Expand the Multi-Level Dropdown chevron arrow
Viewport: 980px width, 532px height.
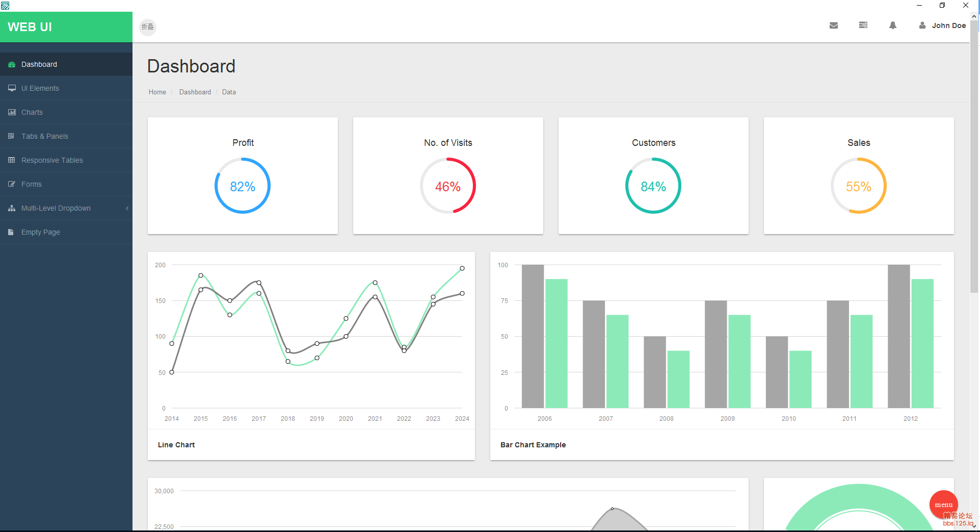(127, 208)
